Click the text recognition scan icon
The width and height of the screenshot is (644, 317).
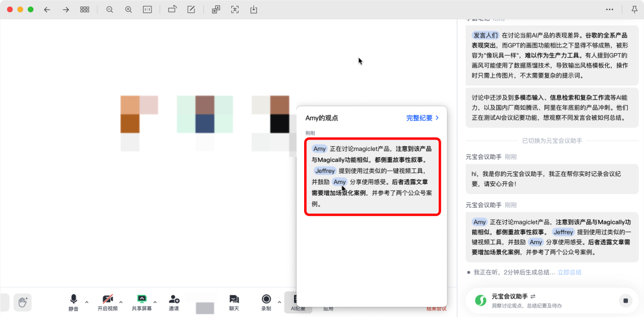(x=235, y=10)
